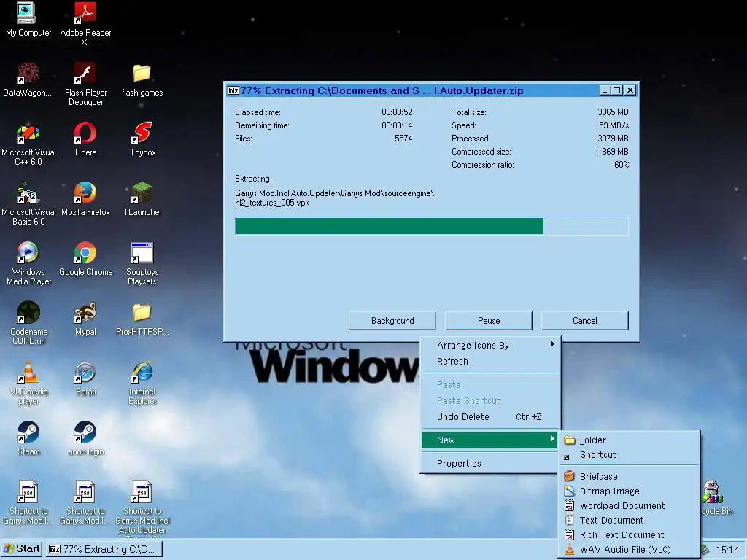Select the anon login Steam shortcut
Image resolution: width=747 pixels, height=560 pixels.
[x=85, y=437]
